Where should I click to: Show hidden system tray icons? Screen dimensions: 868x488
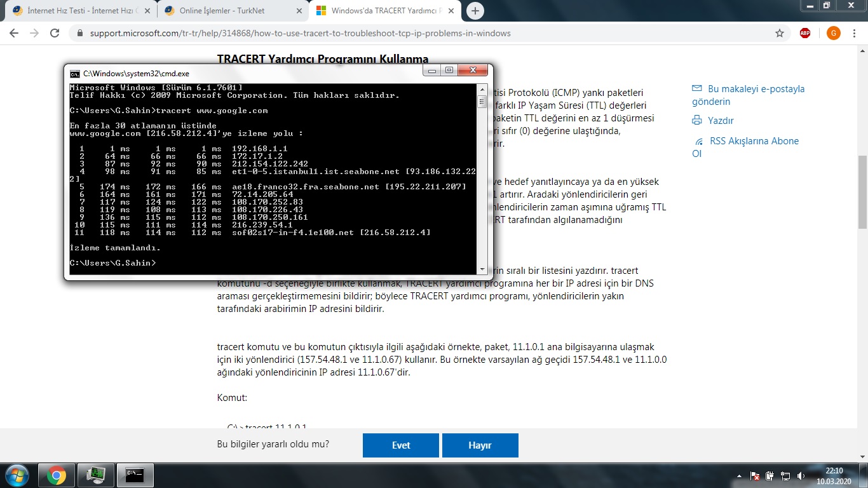(739, 476)
